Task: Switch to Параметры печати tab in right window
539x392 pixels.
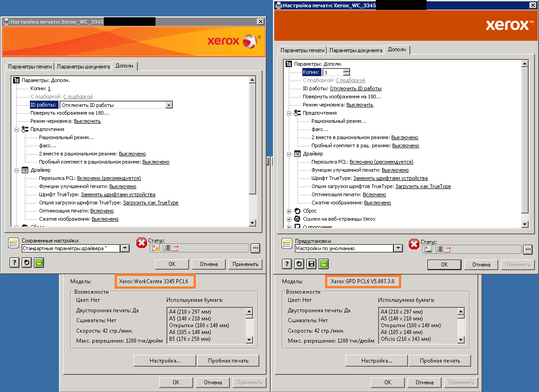Action: click(x=302, y=50)
